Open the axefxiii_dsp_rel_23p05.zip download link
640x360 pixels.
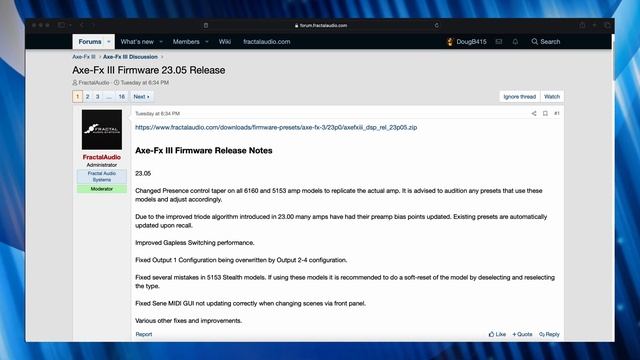(x=276, y=127)
